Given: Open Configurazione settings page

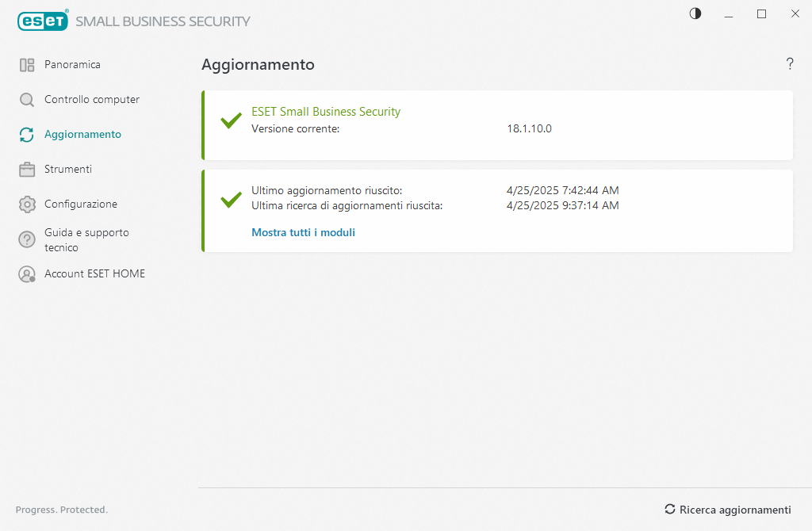Looking at the screenshot, I should click(81, 204).
